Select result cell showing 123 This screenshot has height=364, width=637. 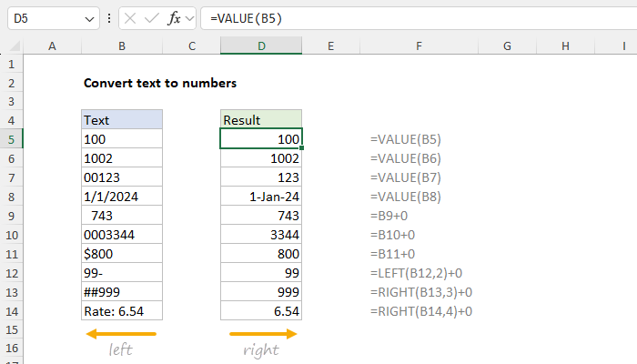(x=261, y=177)
